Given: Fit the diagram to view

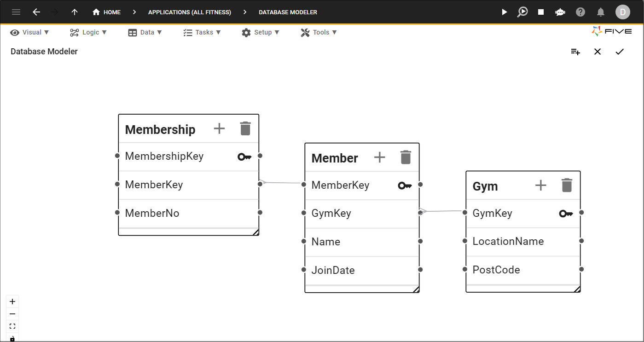Looking at the screenshot, I should coord(12,326).
